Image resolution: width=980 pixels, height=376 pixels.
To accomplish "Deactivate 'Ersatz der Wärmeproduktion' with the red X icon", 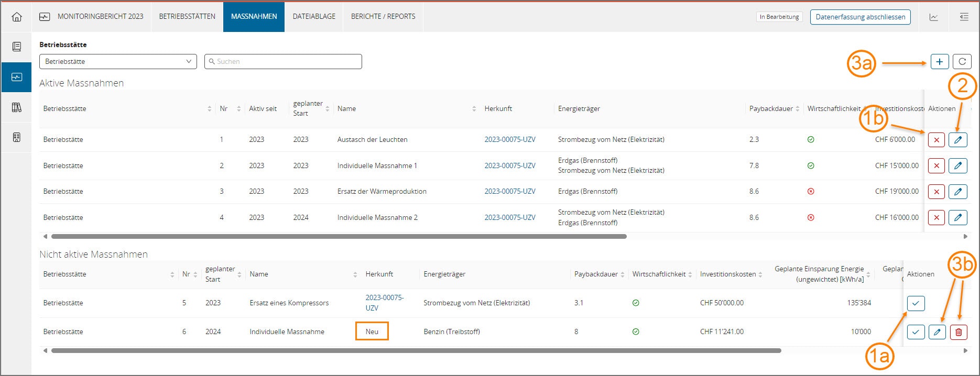I will click(x=937, y=192).
